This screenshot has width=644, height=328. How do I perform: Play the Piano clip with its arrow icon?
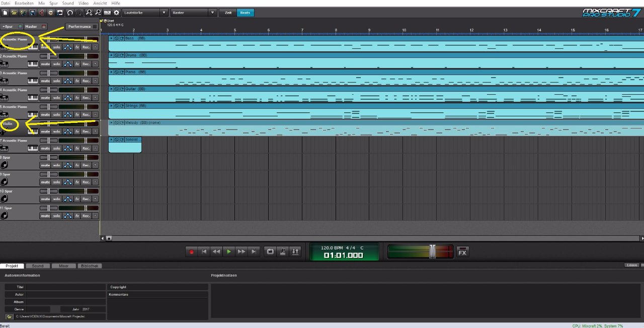coord(111,72)
